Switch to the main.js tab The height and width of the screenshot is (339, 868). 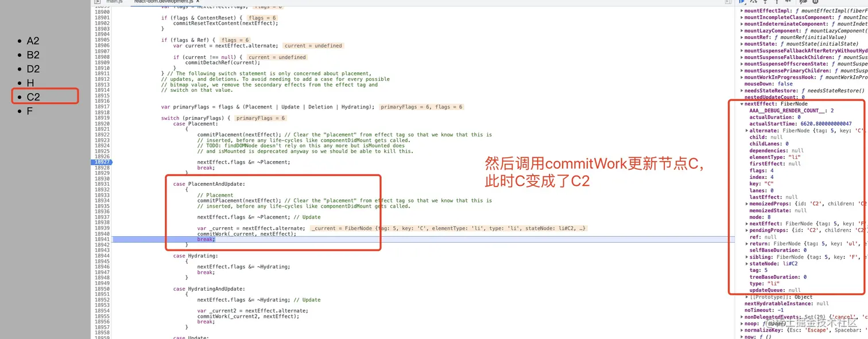(x=114, y=2)
